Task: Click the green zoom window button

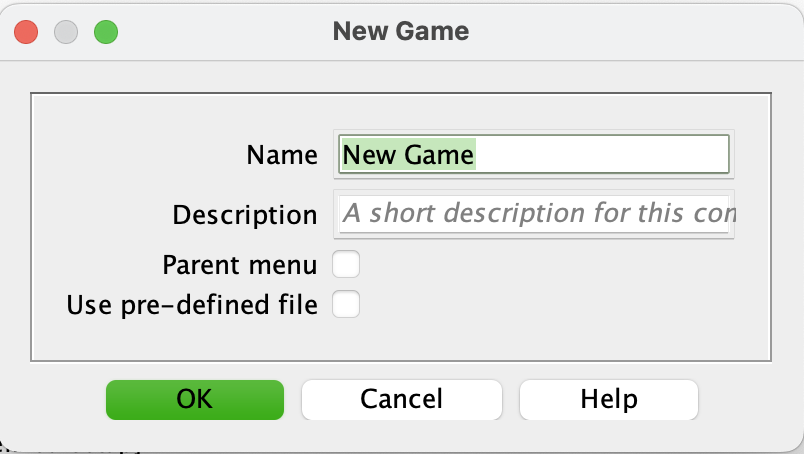Action: (x=106, y=32)
